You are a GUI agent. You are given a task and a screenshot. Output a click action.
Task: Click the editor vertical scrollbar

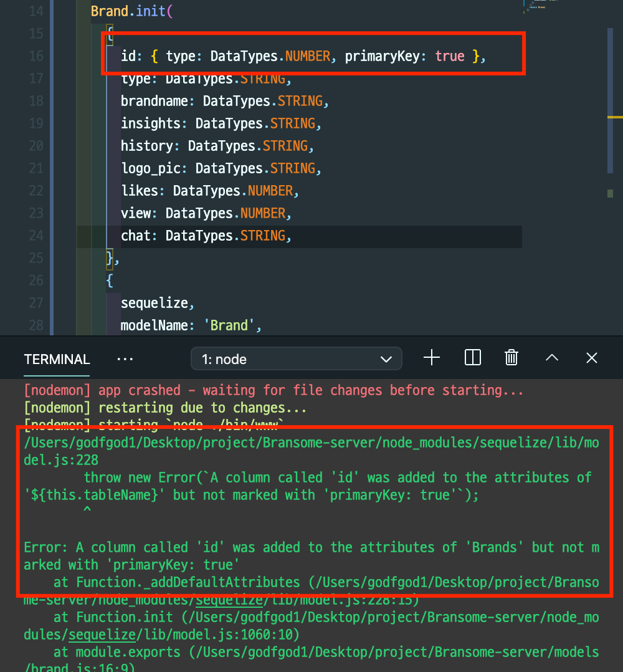610,101
